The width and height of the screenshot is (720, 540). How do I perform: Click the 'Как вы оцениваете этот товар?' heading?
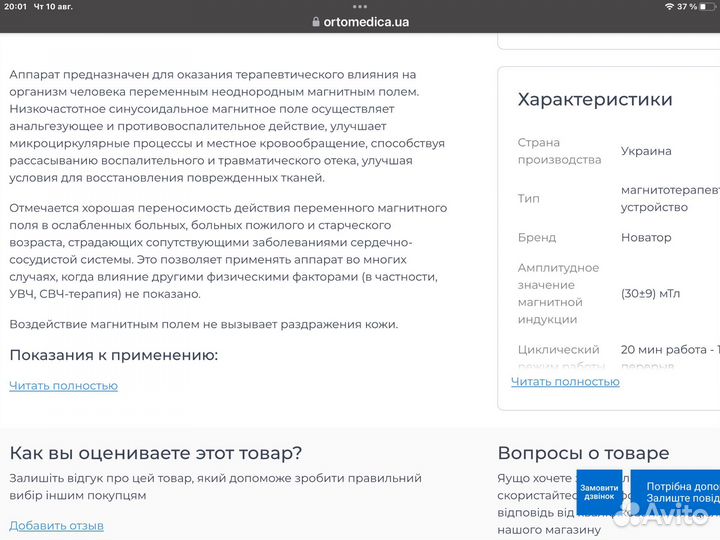(x=155, y=453)
